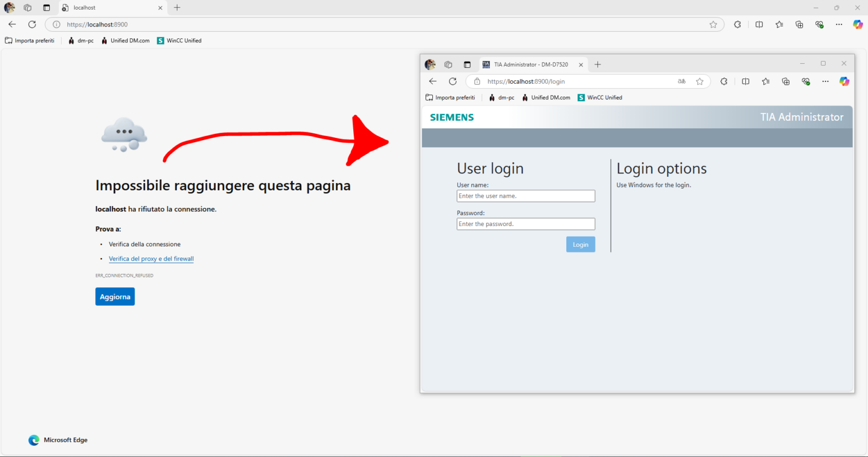868x457 pixels.
Task: Open Favorites list in TIA Administrator window
Action: [x=766, y=81]
